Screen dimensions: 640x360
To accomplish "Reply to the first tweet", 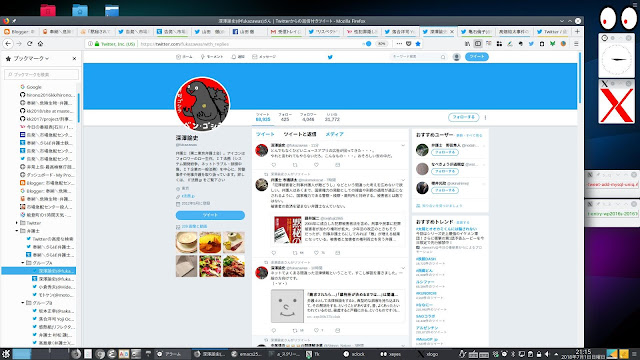I will pyautogui.click(x=273, y=165).
